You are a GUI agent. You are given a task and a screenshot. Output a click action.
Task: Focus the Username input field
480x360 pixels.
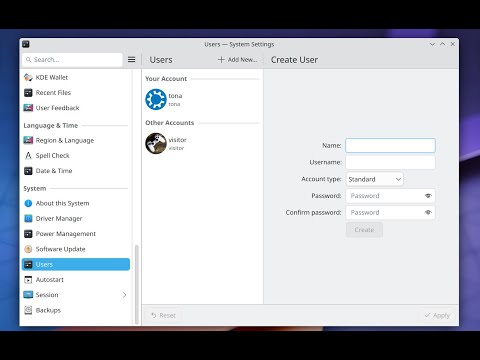pyautogui.click(x=390, y=162)
